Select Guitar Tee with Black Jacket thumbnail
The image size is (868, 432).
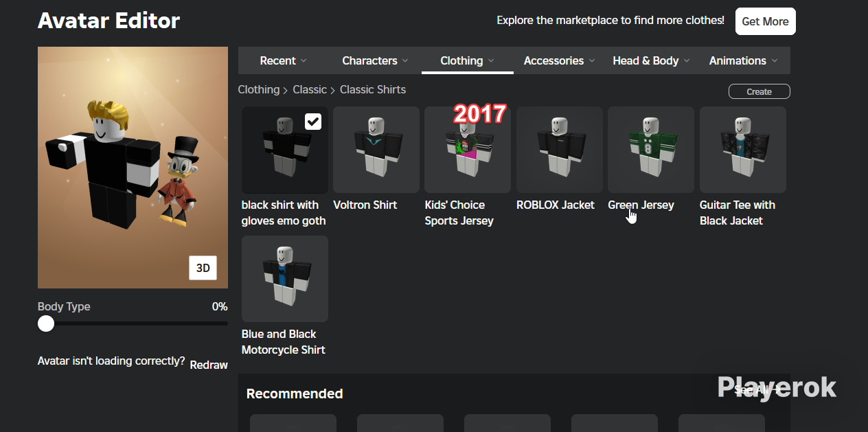(743, 150)
